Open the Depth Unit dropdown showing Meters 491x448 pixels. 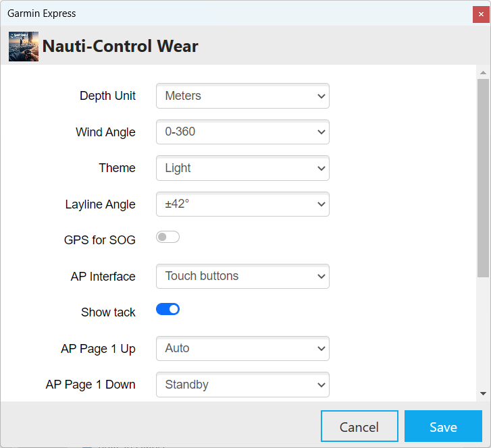pyautogui.click(x=242, y=96)
